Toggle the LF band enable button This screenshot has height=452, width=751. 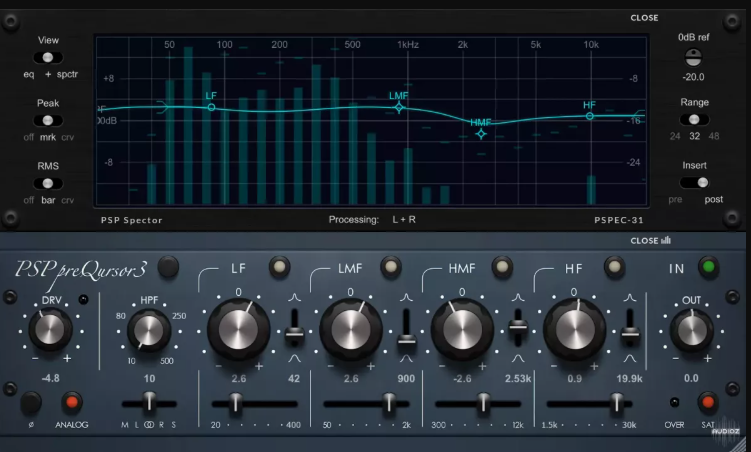click(x=279, y=267)
